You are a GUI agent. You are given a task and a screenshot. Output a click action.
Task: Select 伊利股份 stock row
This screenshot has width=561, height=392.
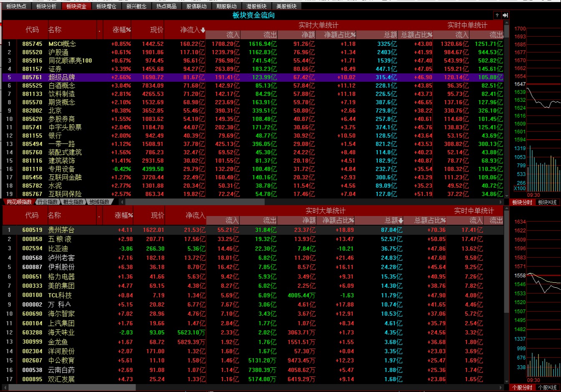253,267
